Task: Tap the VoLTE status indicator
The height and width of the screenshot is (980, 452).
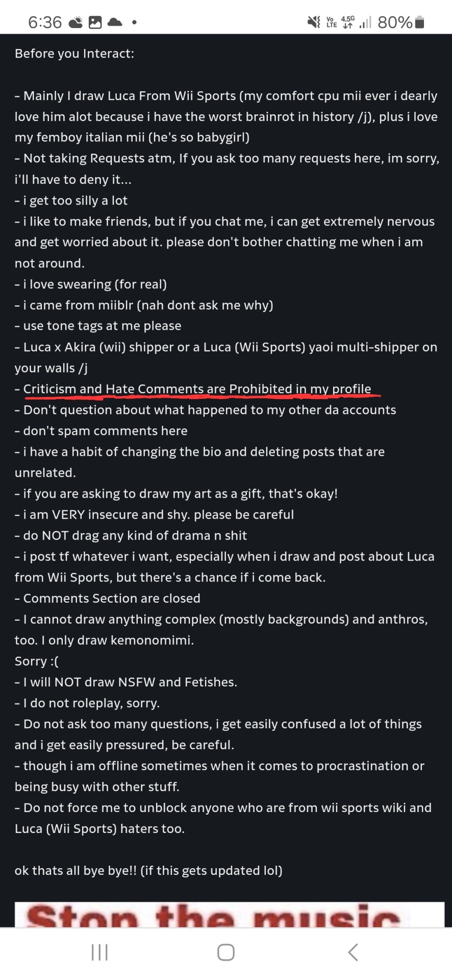Action: point(332,22)
